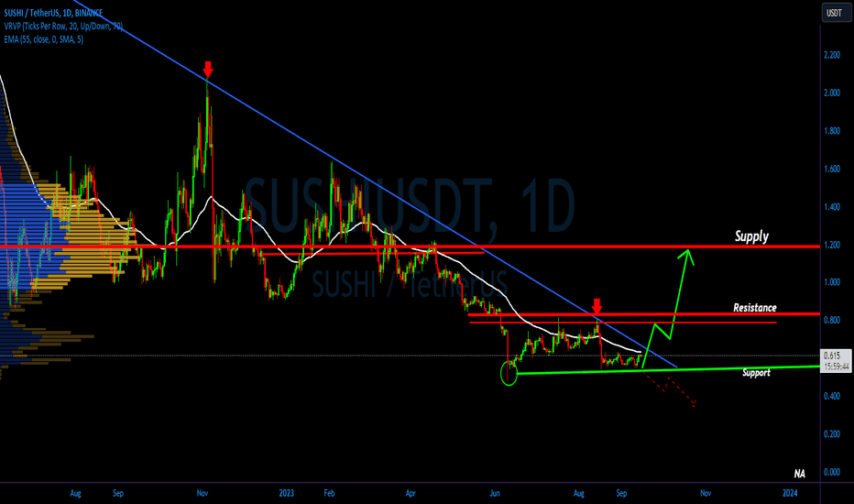Click the 1.200 price axis label

(832, 245)
